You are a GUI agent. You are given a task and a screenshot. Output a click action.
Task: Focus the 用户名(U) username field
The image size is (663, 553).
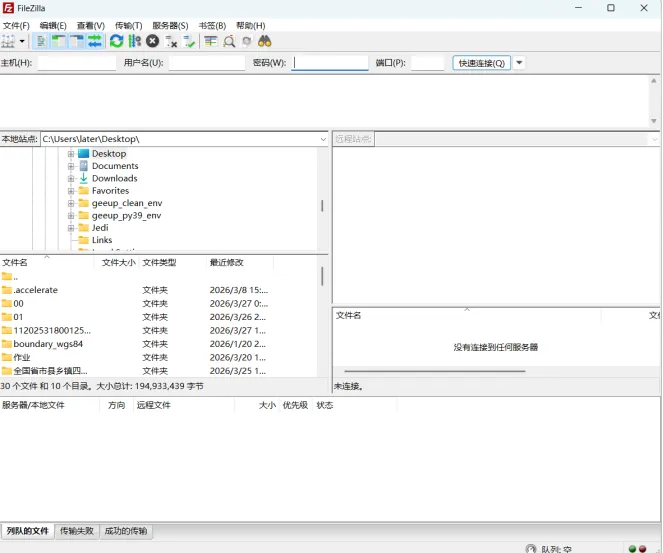207,63
